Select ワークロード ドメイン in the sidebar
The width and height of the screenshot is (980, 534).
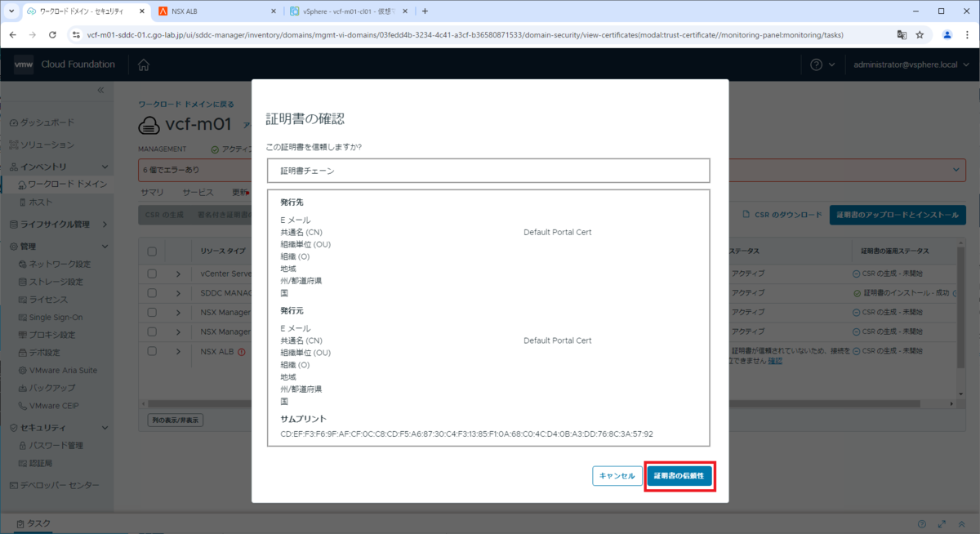pyautogui.click(x=62, y=185)
